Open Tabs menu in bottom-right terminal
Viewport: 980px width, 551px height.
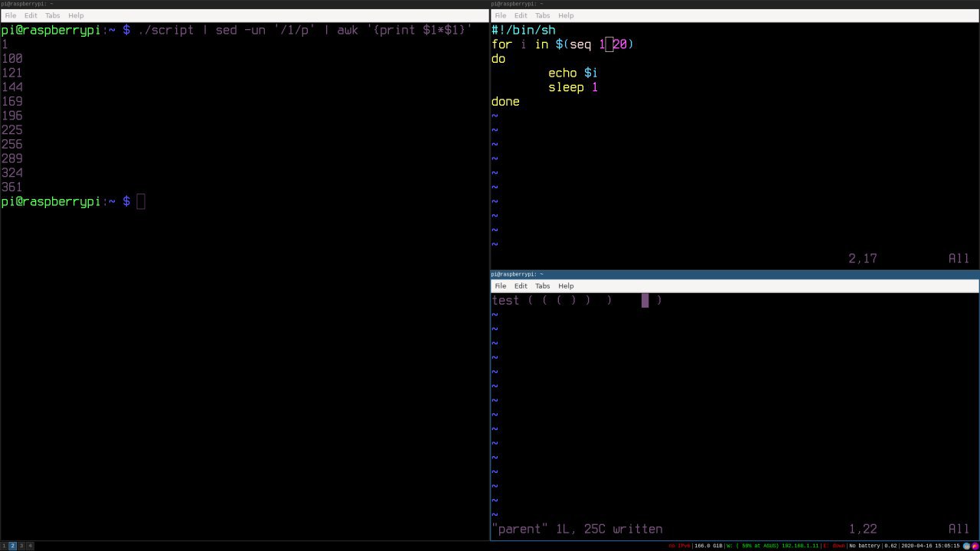(542, 286)
